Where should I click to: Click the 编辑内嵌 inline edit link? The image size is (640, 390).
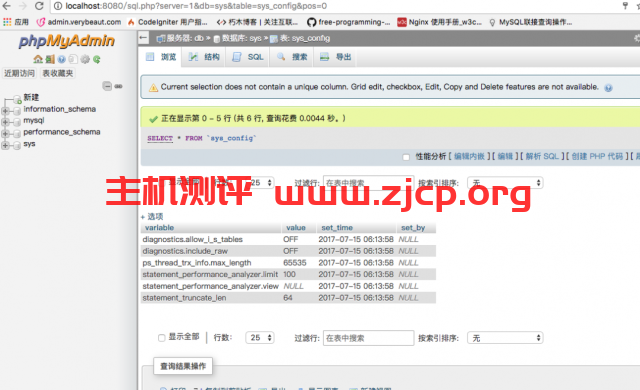[469, 157]
